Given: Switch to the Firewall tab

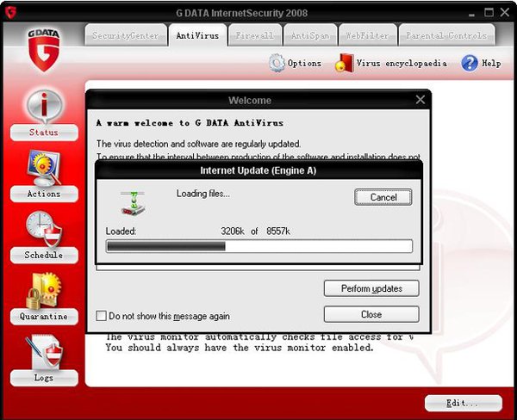Looking at the screenshot, I should pos(255,35).
